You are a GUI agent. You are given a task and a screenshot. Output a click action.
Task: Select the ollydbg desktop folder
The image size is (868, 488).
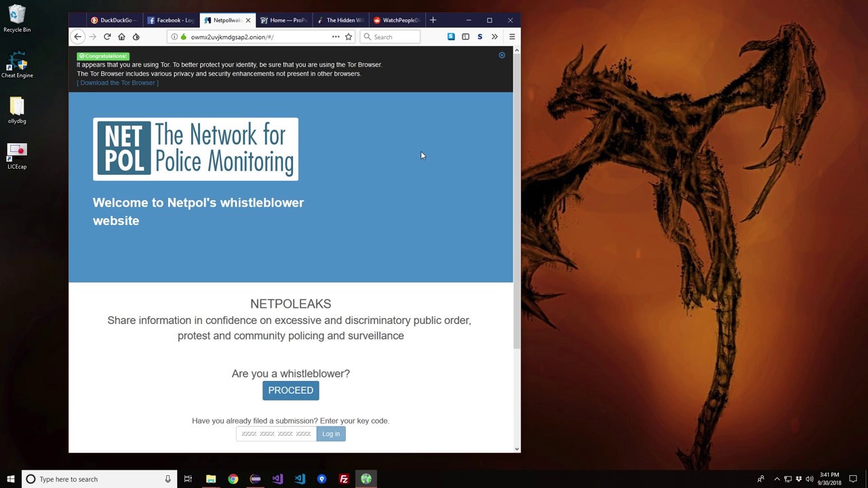click(x=17, y=110)
